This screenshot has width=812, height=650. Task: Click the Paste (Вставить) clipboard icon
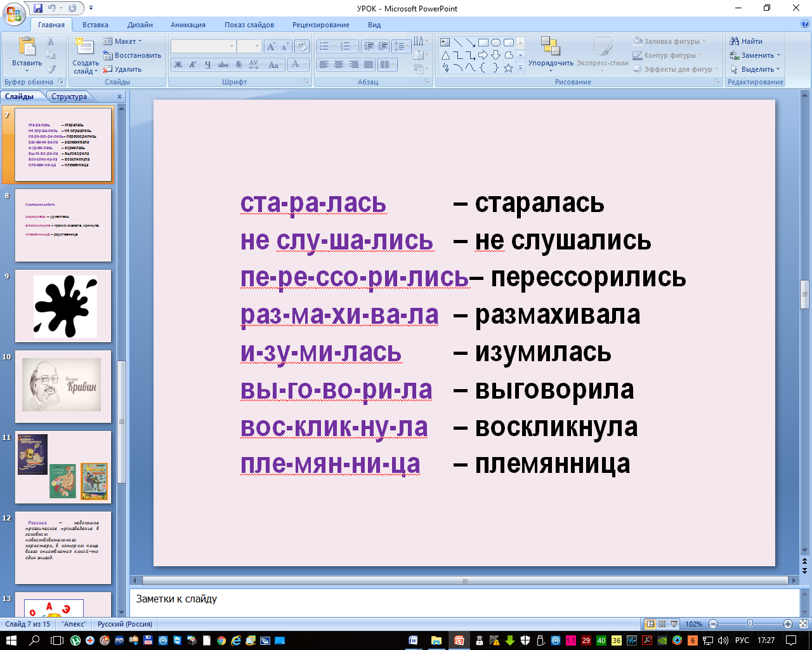point(27,48)
